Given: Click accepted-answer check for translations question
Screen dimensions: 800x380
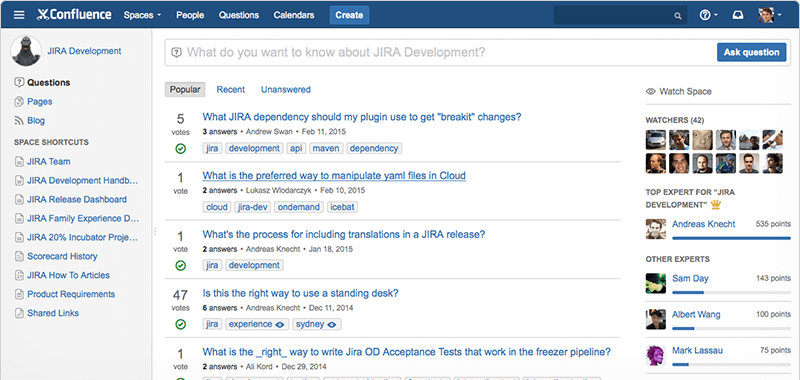Looking at the screenshot, I should 181,265.
